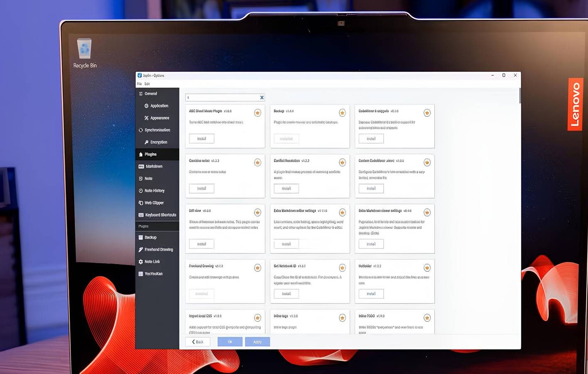Viewport: 588px width, 374px height.
Task: Switch to the Markdown settings section
Action: (154, 166)
